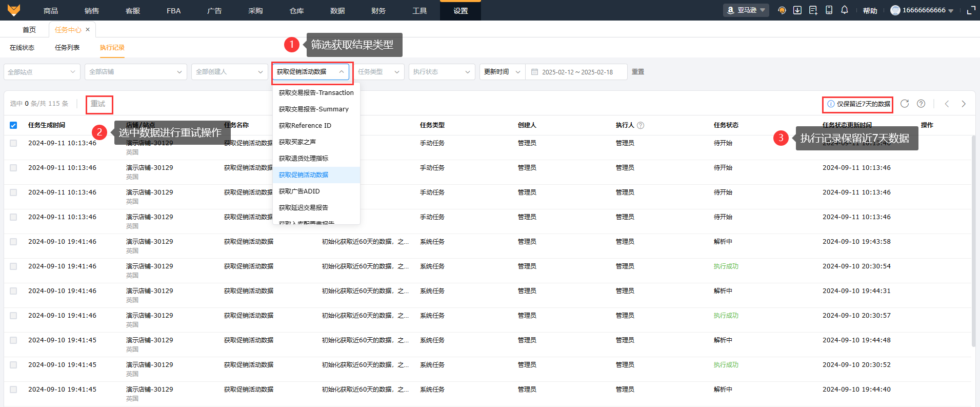Check the second row's checkbox
This screenshot has height=407, width=980.
click(13, 168)
